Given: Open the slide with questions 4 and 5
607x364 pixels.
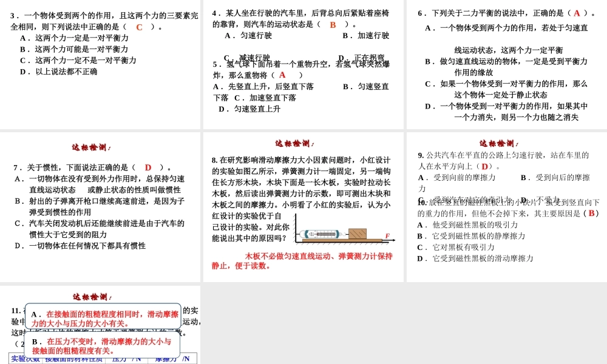Looking at the screenshot, I should click(x=303, y=64).
